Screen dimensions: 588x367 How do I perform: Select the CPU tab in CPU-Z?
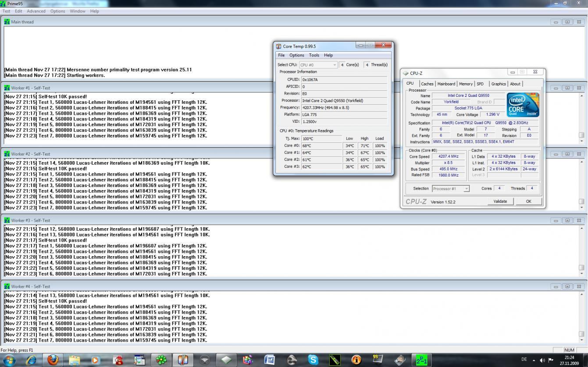coord(410,83)
